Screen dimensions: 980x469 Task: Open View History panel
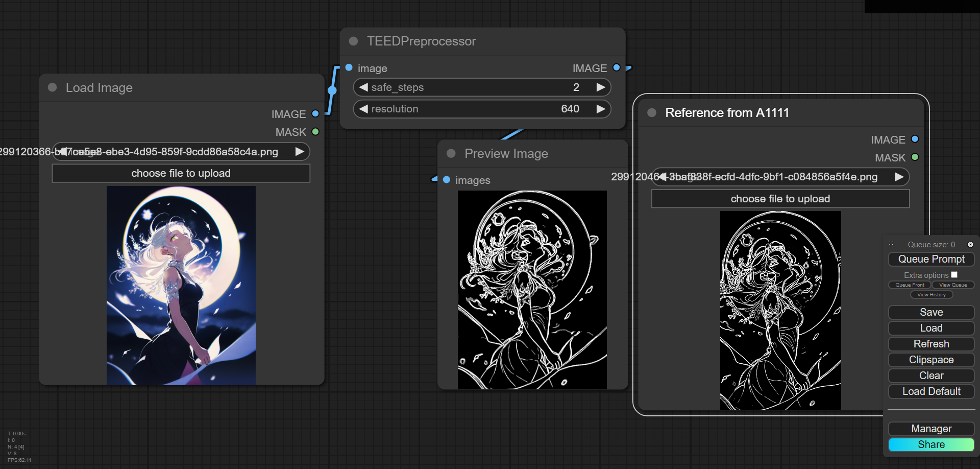[x=931, y=295]
